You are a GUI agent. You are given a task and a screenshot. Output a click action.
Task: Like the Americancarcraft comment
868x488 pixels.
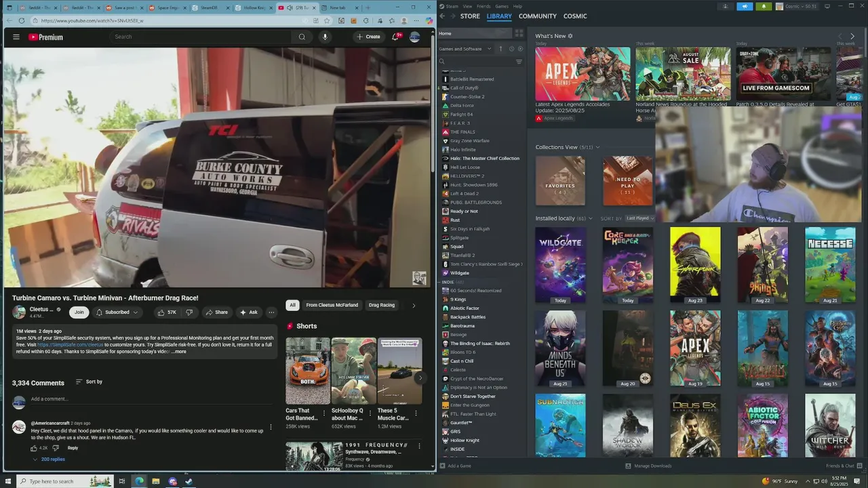pos(34,448)
